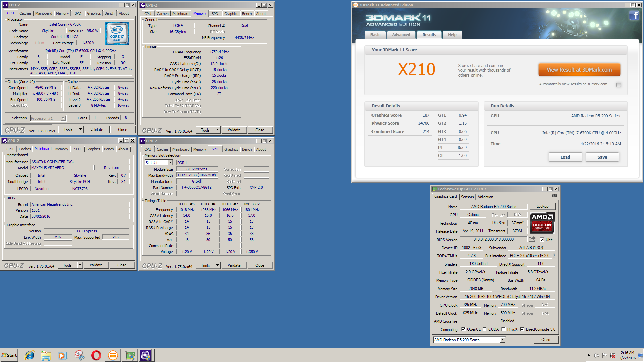644x362 pixels.
Task: Open the Opera browser taskbar icon
Action: (96, 355)
